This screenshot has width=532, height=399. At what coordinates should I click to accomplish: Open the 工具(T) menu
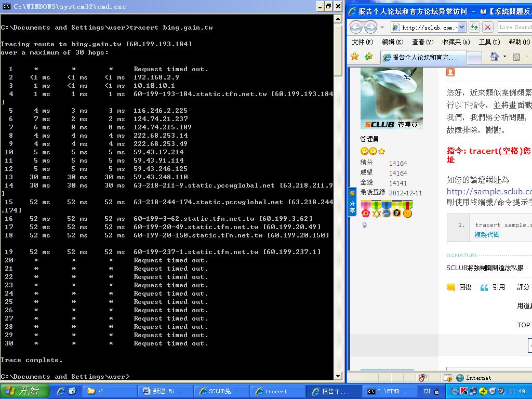click(x=489, y=42)
